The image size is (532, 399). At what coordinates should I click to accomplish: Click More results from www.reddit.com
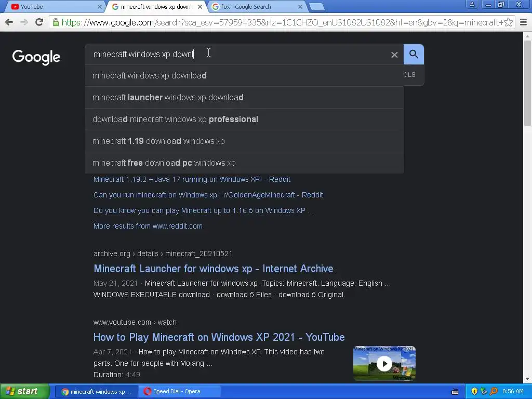pos(148,226)
